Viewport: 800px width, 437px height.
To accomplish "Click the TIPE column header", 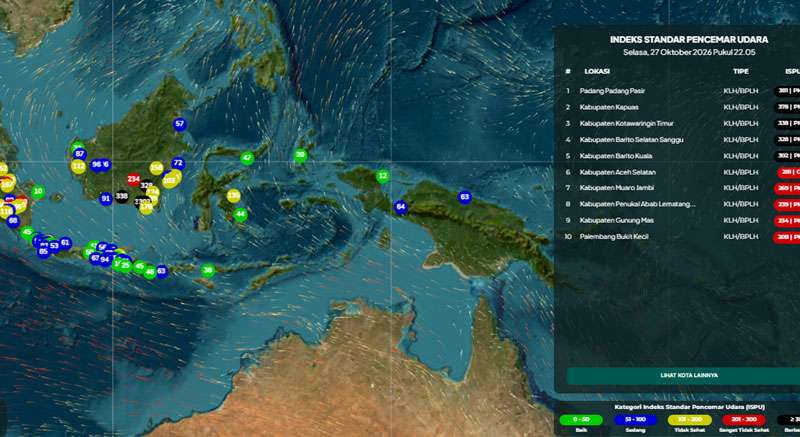I will (741, 71).
